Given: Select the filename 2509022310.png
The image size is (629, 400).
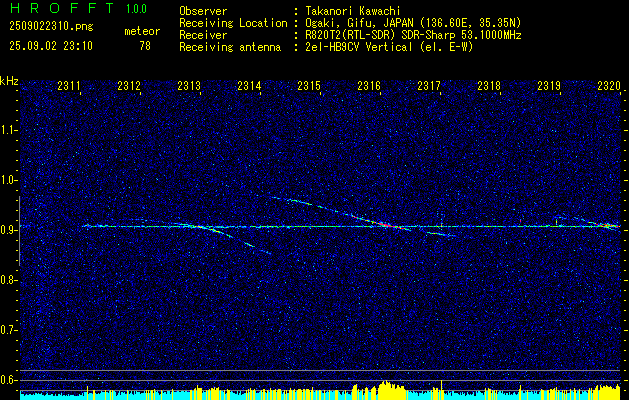Looking at the screenshot, I should coord(51,26).
